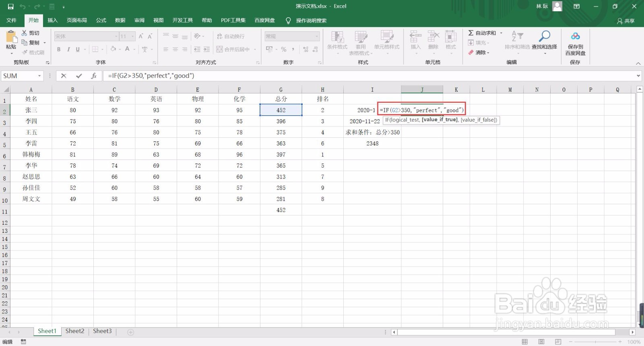This screenshot has width=644, height=346.
Task: Open the font name dropdown
Action: coord(116,36)
